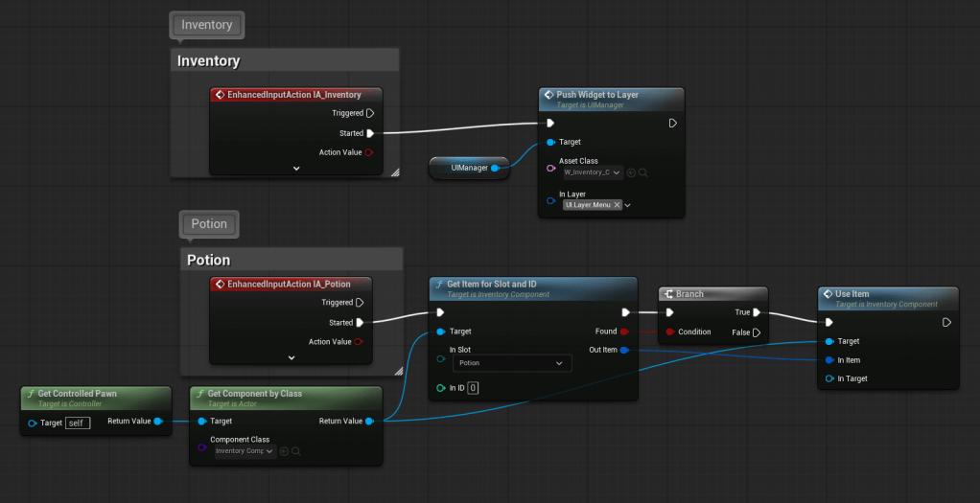Click the output exec pin of Push Widget to Layer
980x503 pixels.
[x=673, y=123]
